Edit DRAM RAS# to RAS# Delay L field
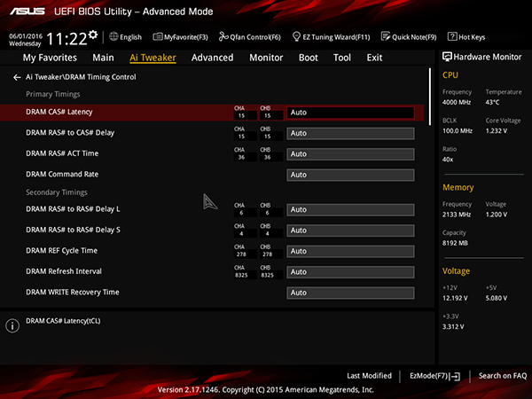Viewport: 532px width, 399px height. 350,209
